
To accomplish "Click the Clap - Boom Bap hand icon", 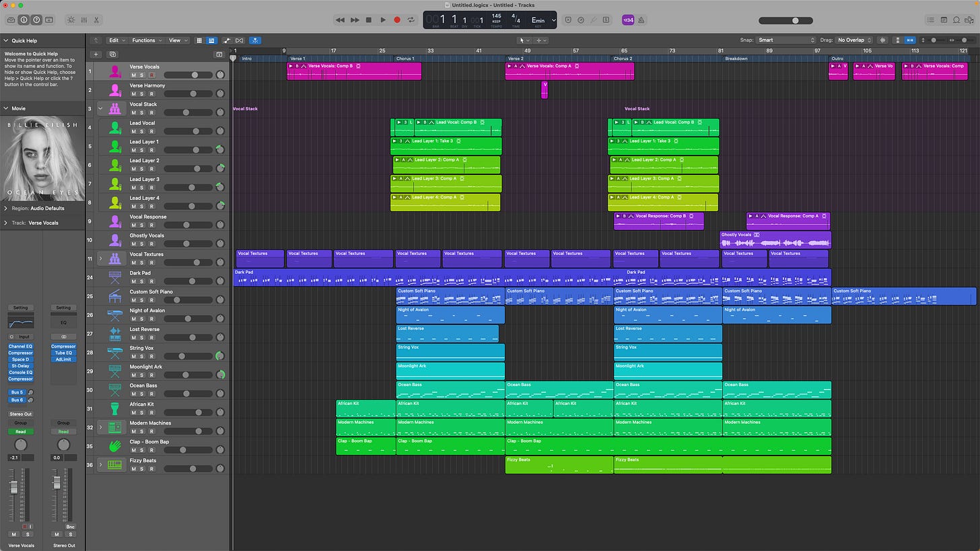I will coord(115,446).
